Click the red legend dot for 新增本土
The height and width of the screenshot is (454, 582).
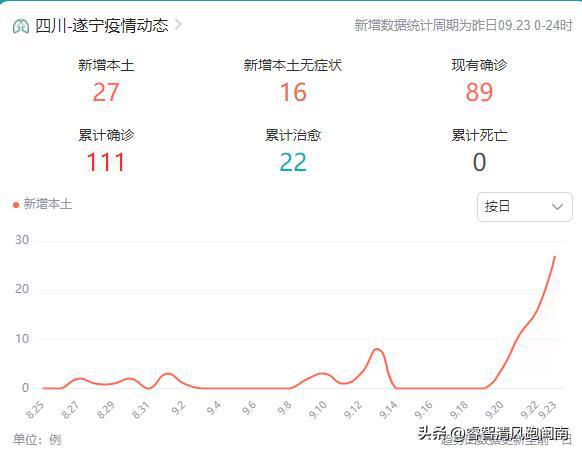pyautogui.click(x=16, y=205)
